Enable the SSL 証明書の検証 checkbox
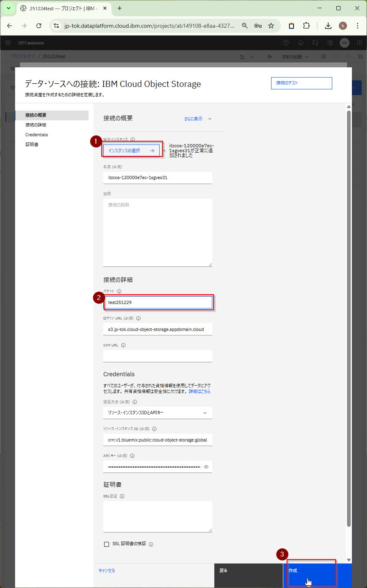 (107, 544)
